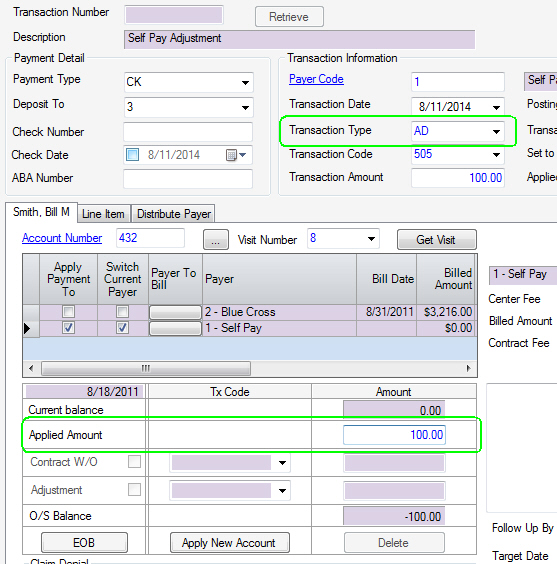The image size is (557, 564).
Task: Click the Get Visit button
Action: click(x=437, y=240)
